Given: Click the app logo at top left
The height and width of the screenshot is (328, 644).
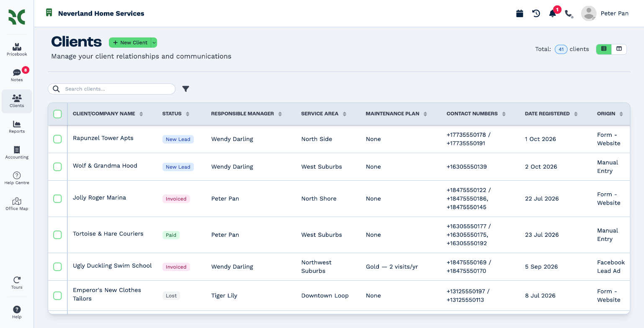Looking at the screenshot, I should pos(17,17).
